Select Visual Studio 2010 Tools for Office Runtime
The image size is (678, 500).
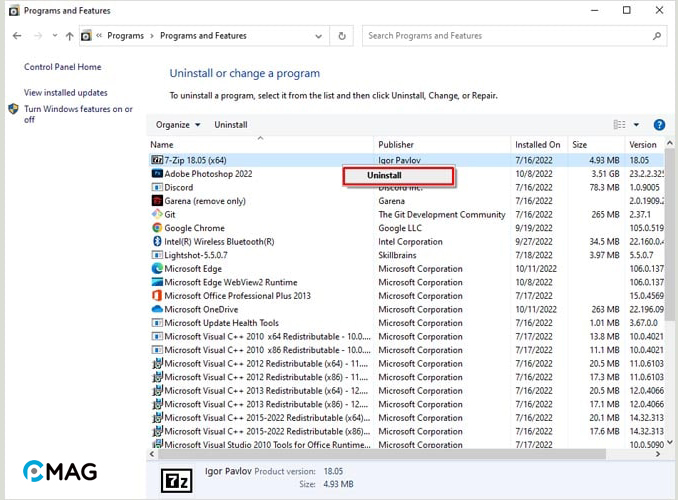[x=267, y=444]
